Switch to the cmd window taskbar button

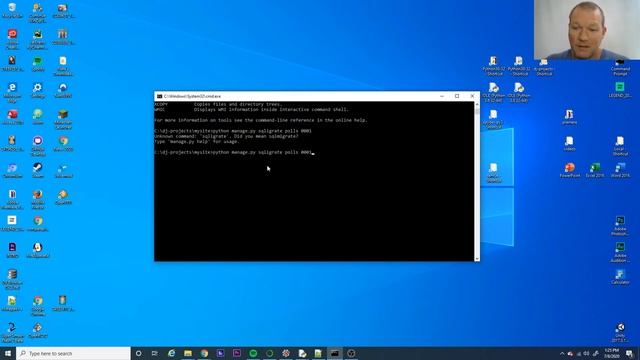click(335, 353)
